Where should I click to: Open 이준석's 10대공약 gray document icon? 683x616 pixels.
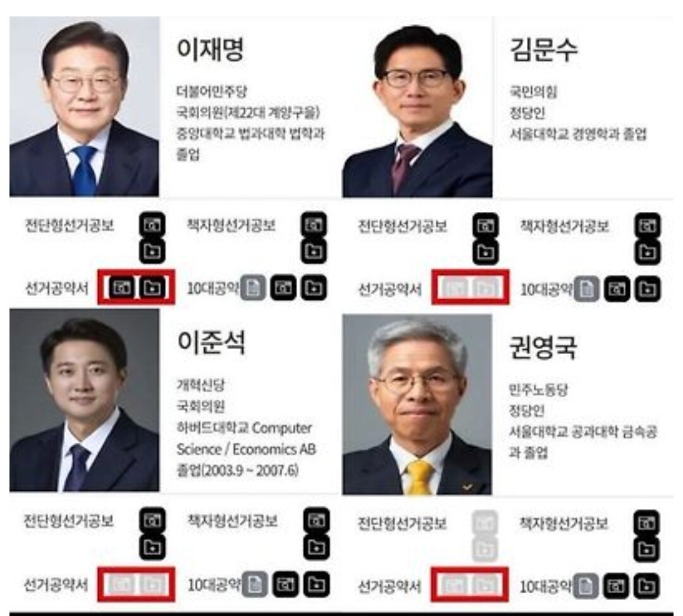click(x=254, y=584)
